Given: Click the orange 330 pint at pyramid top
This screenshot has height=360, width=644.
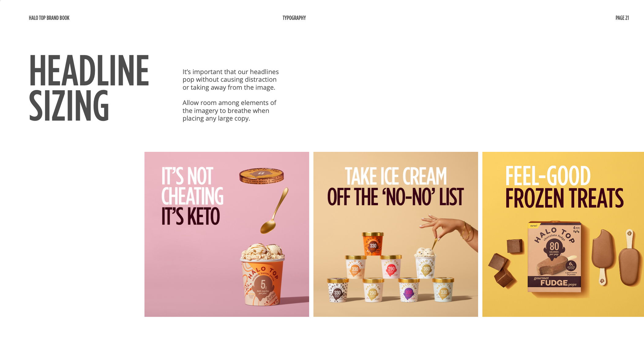Looking at the screenshot, I should tap(373, 244).
